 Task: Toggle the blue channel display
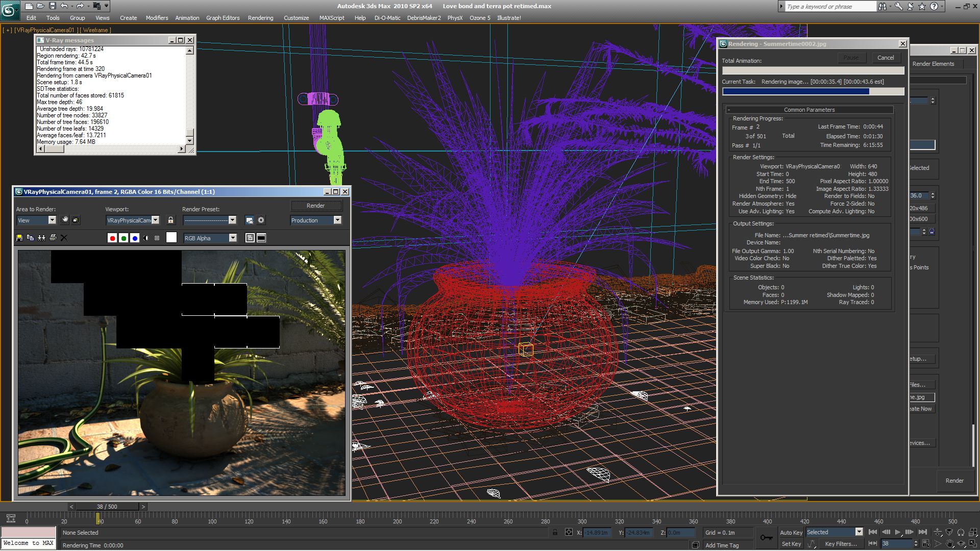(x=135, y=238)
